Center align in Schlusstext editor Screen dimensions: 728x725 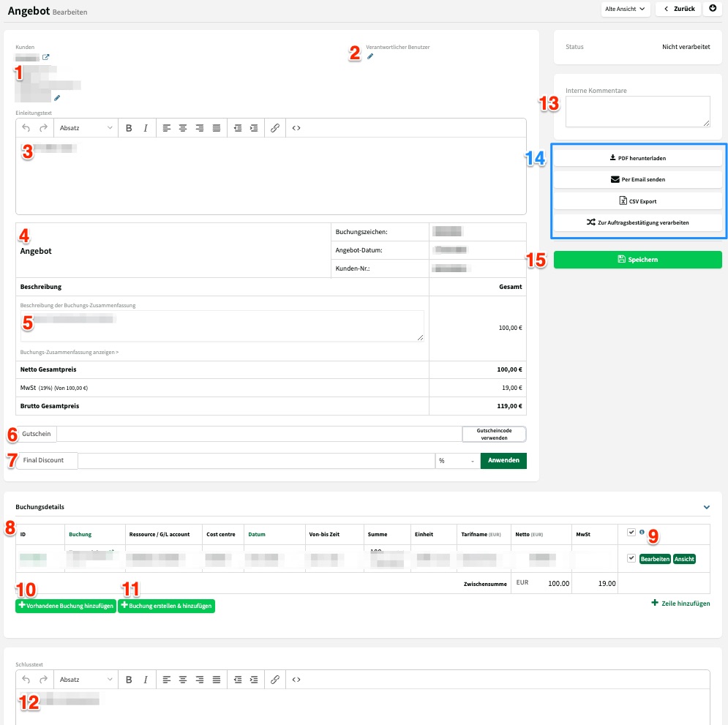(183, 680)
